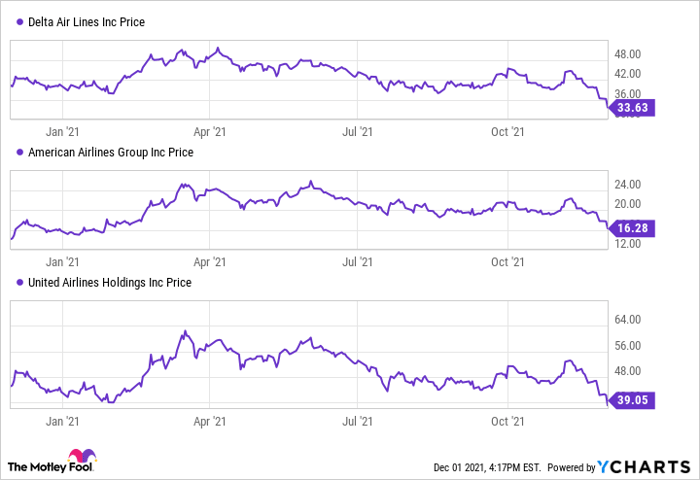Screen dimensions: 700x480
Task: Click the Delta Air Lines Inc Price label
Action: (87, 23)
